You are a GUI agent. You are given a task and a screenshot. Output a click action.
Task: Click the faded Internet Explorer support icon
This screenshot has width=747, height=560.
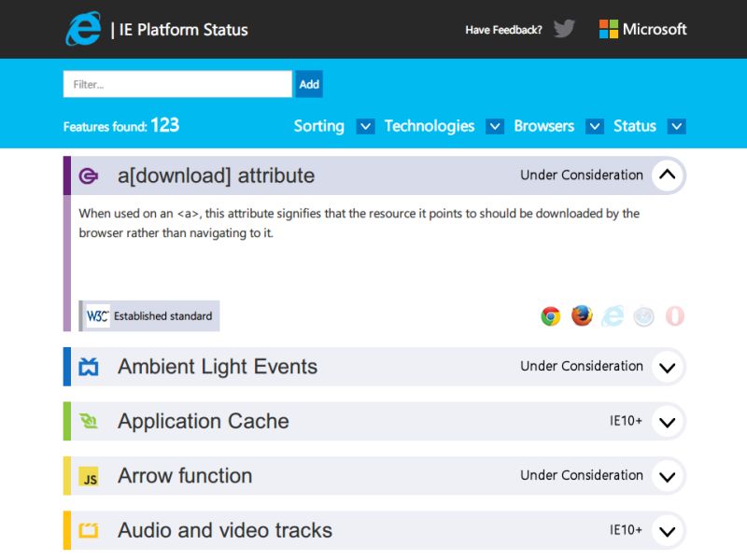(613, 316)
